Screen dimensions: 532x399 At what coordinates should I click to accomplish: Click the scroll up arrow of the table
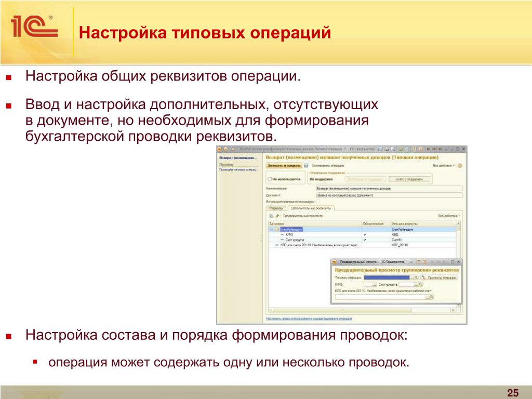tap(458, 224)
